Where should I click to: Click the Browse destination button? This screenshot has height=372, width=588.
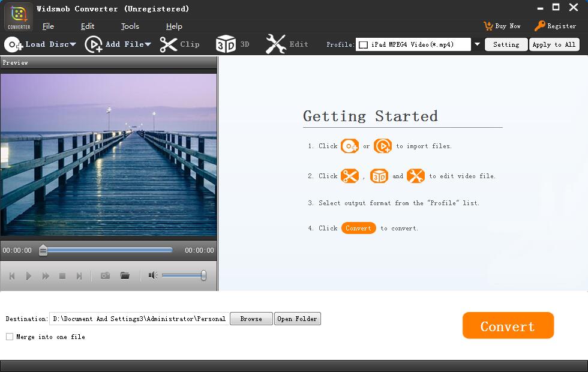(x=251, y=319)
